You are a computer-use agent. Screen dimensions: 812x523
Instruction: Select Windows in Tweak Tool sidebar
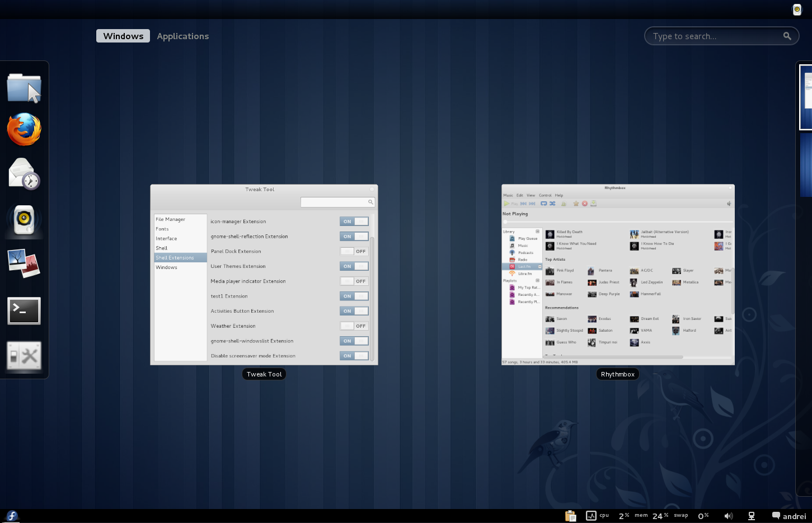[181, 267]
